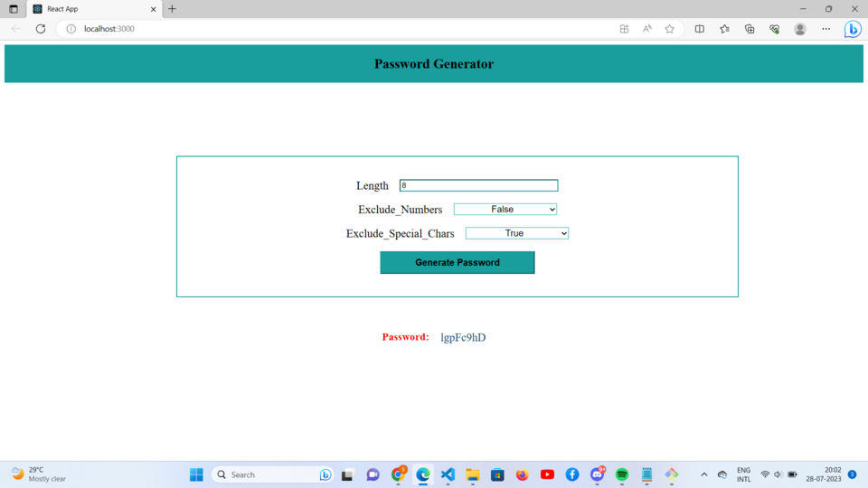Open the cloud sync tray icon
Viewport: 868px width, 488px height.
pyautogui.click(x=722, y=474)
